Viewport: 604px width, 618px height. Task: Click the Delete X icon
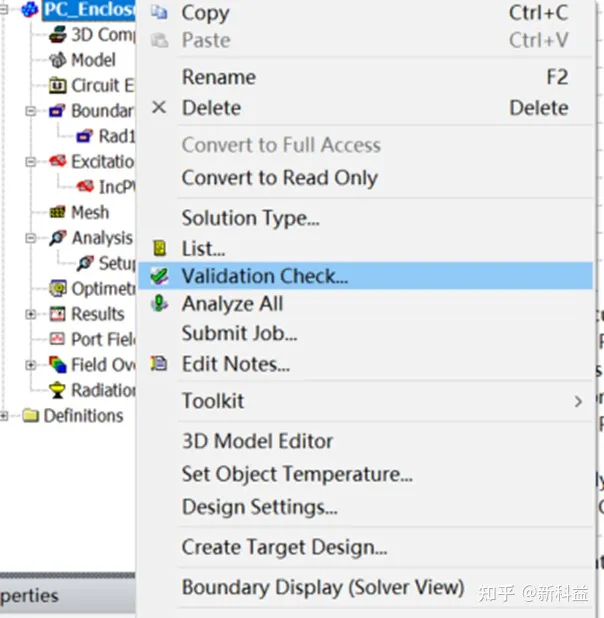[159, 107]
